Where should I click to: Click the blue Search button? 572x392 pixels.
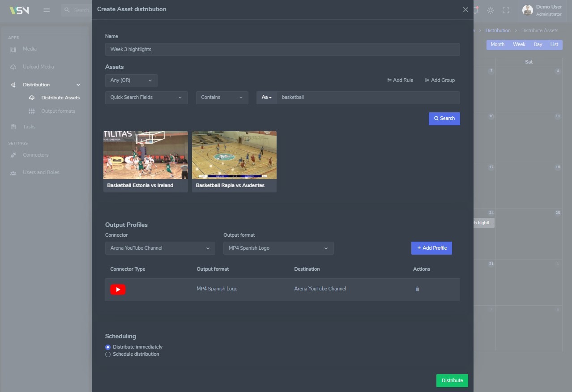pos(444,119)
